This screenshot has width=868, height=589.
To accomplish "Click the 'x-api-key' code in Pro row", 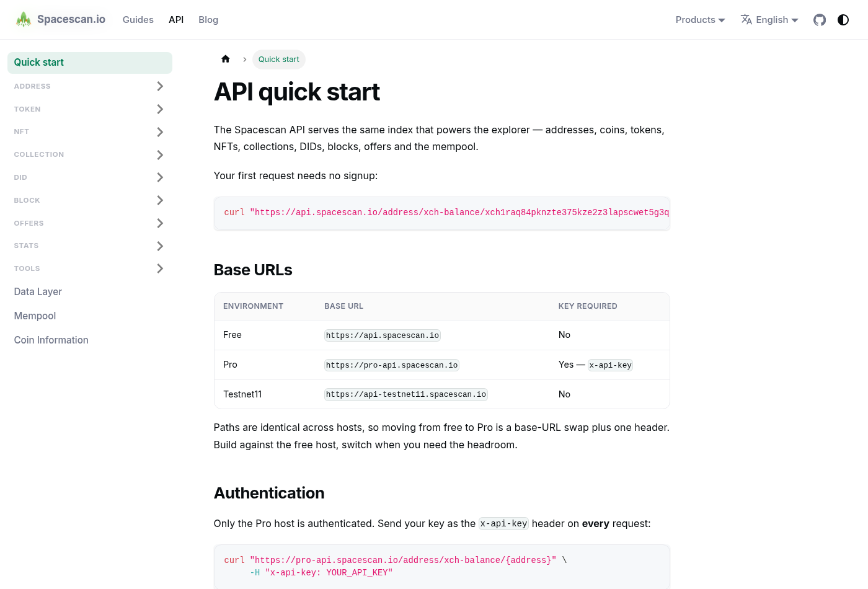I will tap(611, 365).
